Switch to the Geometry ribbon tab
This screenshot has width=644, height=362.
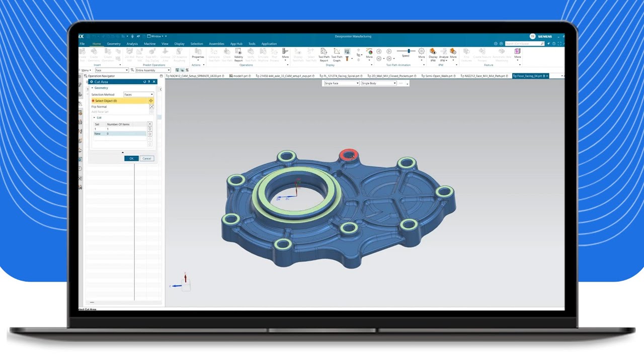[x=114, y=44]
